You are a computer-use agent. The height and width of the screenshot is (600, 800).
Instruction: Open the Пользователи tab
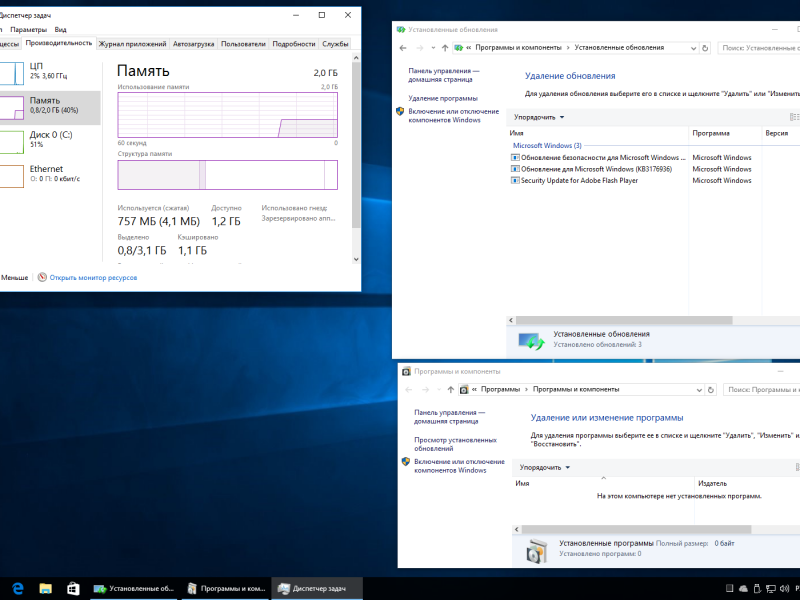(x=243, y=44)
